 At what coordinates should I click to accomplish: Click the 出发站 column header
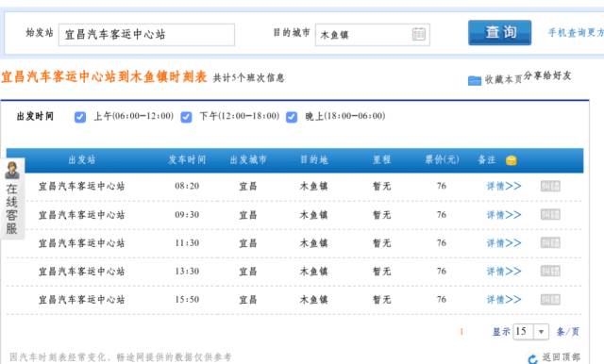82,160
